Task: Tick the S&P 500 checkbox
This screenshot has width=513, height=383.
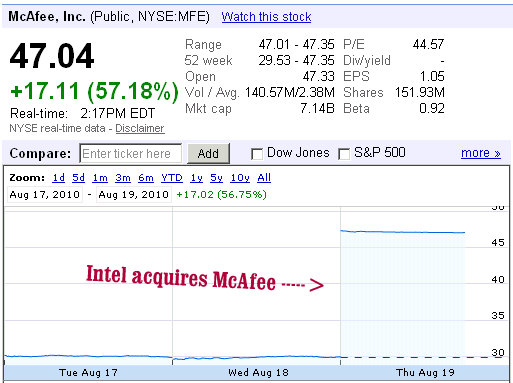Action: [x=344, y=154]
